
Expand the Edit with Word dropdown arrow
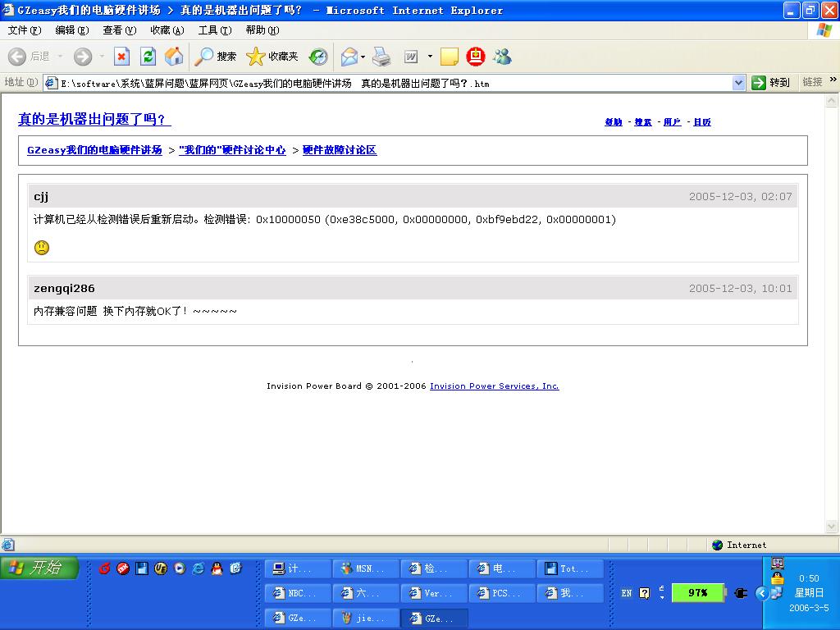(x=429, y=57)
